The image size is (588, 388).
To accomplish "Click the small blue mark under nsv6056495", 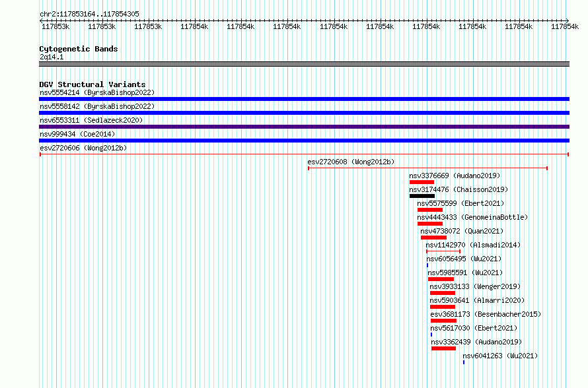I will [427, 265].
